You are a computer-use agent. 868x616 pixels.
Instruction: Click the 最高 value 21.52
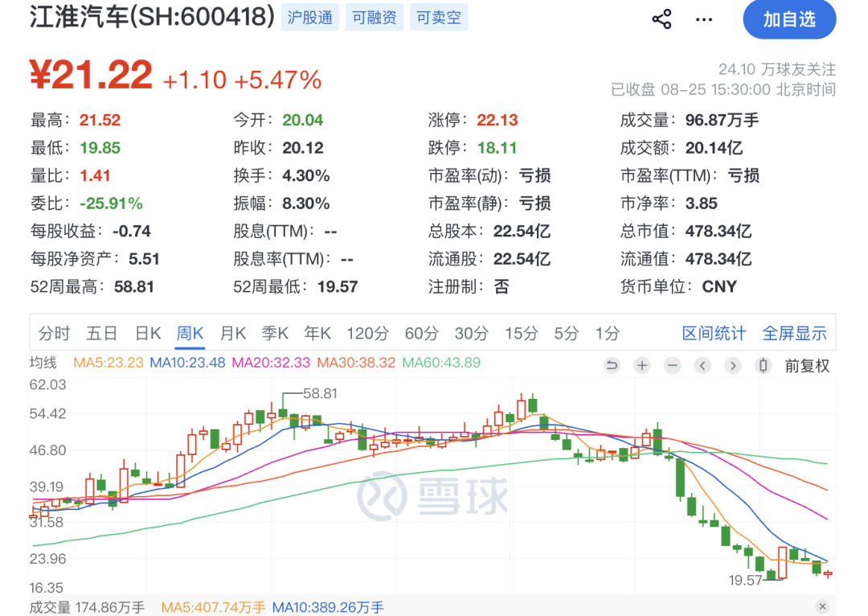click(x=100, y=120)
